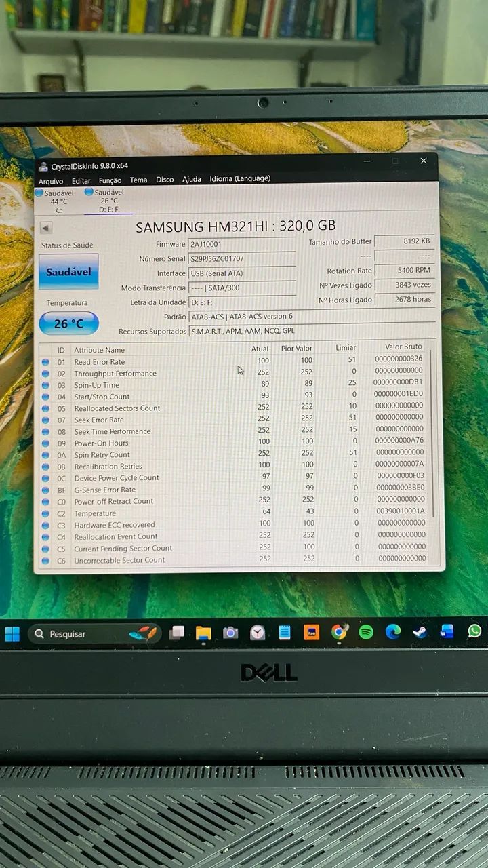
Task: Select the Seek Time Performance row
Action: pos(233,431)
